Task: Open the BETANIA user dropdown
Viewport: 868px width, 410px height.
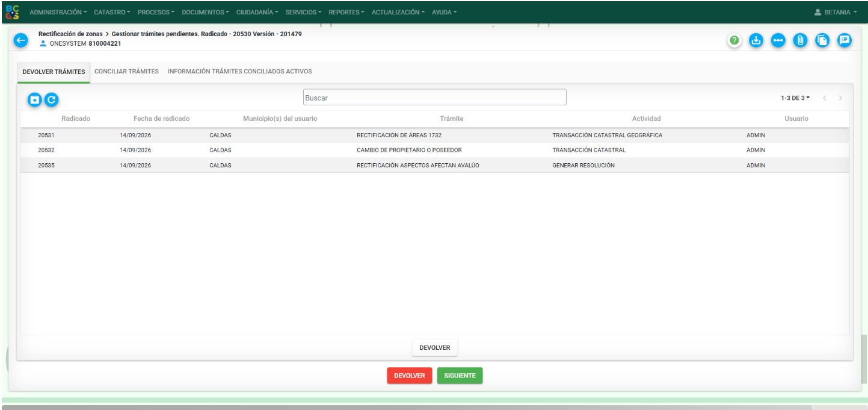Action: pyautogui.click(x=836, y=12)
